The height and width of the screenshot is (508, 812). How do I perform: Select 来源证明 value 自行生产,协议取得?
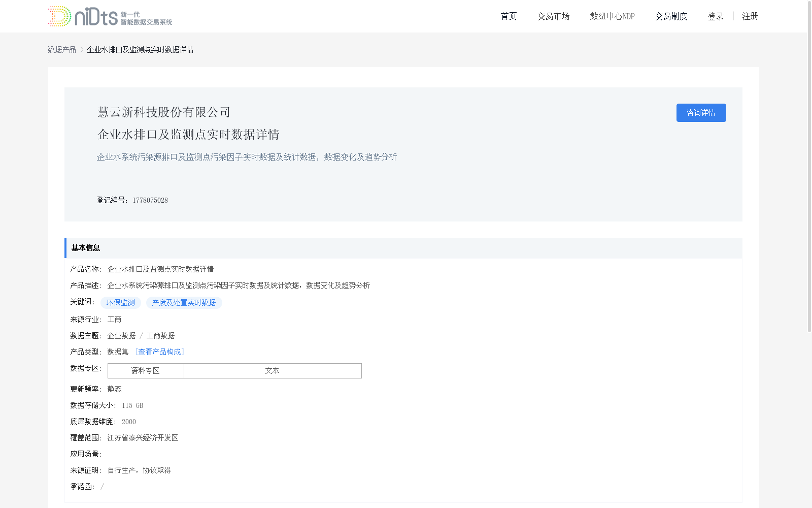[139, 470]
